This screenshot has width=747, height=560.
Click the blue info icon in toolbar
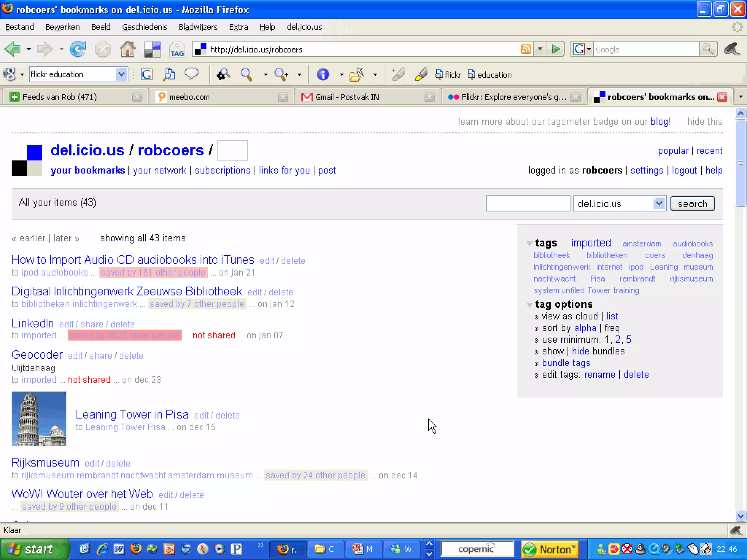(x=323, y=74)
